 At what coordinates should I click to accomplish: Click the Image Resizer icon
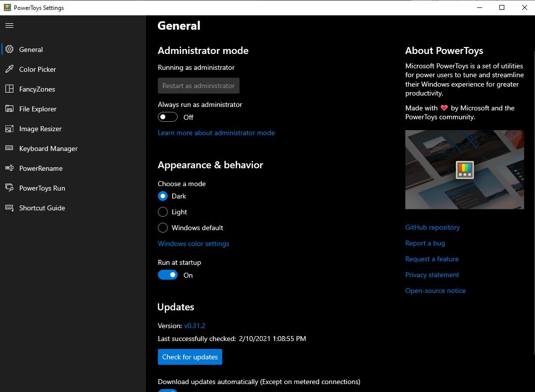[x=9, y=129]
